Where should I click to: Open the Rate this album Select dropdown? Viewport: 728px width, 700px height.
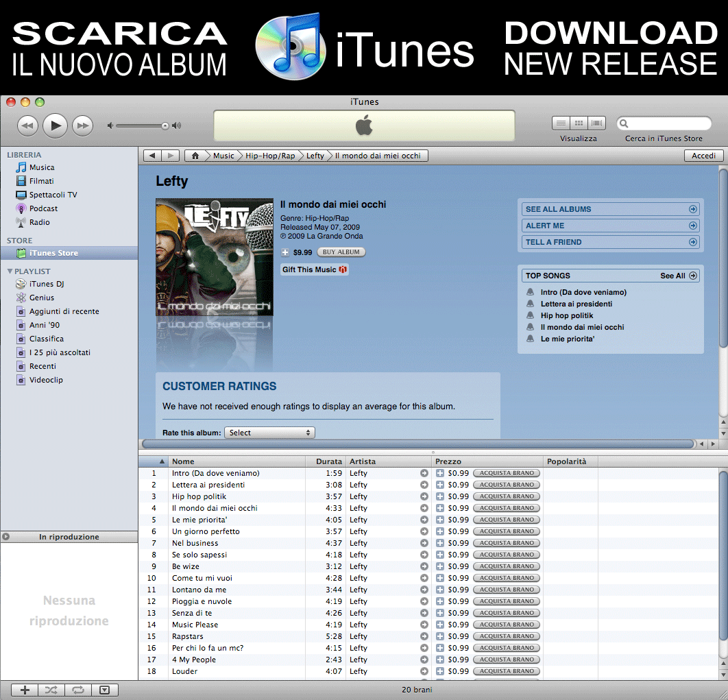pos(270,433)
